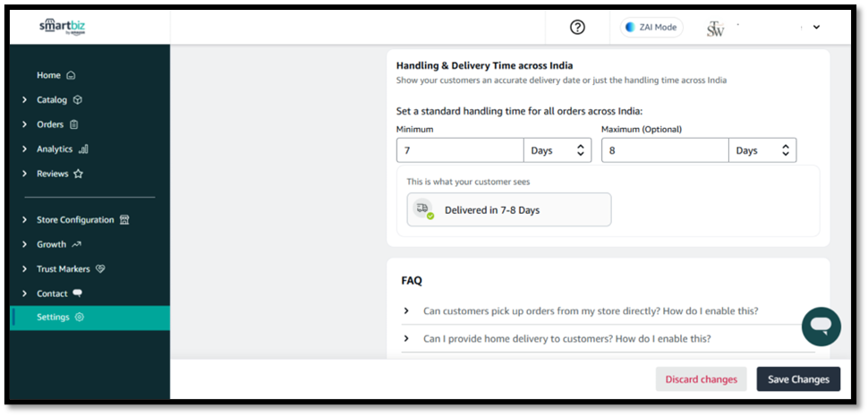Image resolution: width=868 pixels, height=416 pixels.
Task: Open the Minimum time unit Days dropdown
Action: pyautogui.click(x=557, y=150)
